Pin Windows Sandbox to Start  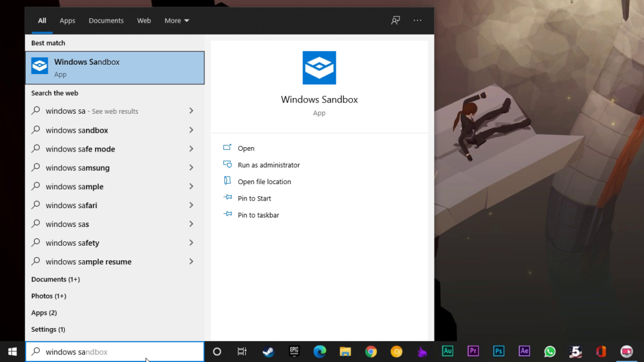click(254, 198)
